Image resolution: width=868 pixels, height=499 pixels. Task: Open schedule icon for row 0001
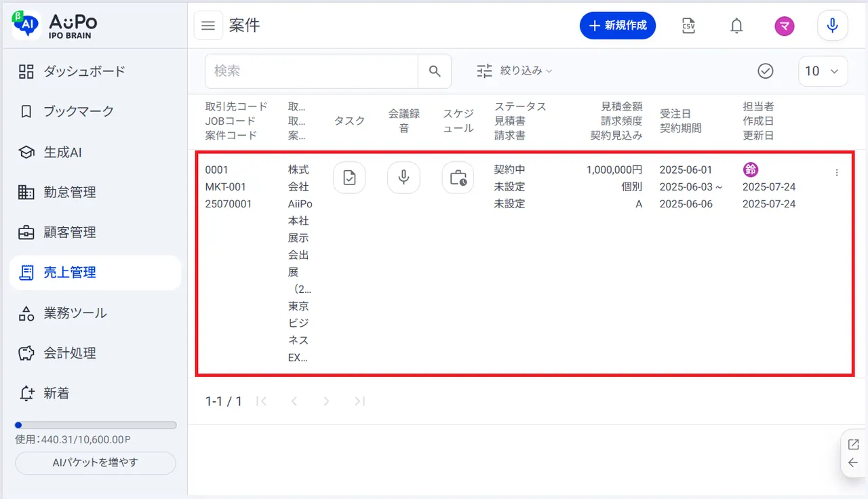tap(458, 178)
